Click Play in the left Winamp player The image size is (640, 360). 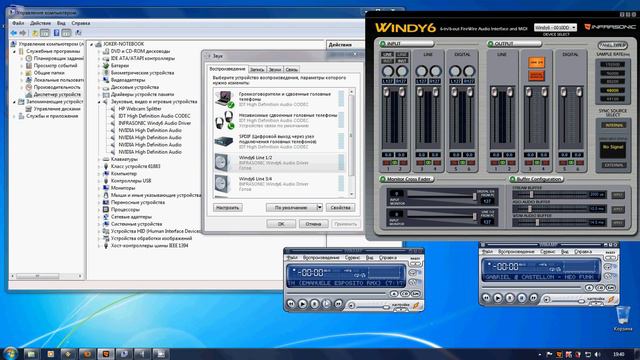[302, 304]
